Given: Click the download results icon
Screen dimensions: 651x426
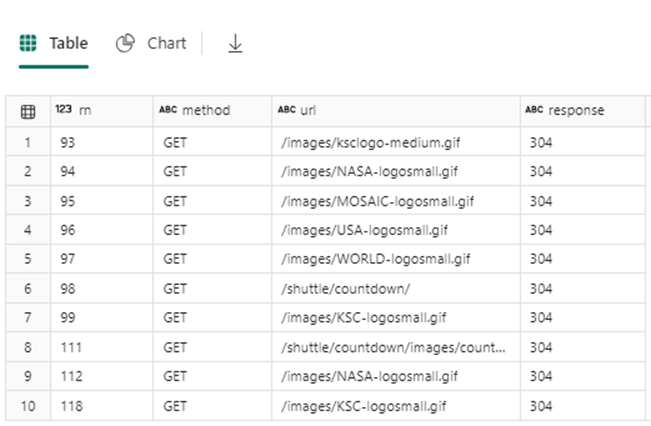Looking at the screenshot, I should (235, 44).
